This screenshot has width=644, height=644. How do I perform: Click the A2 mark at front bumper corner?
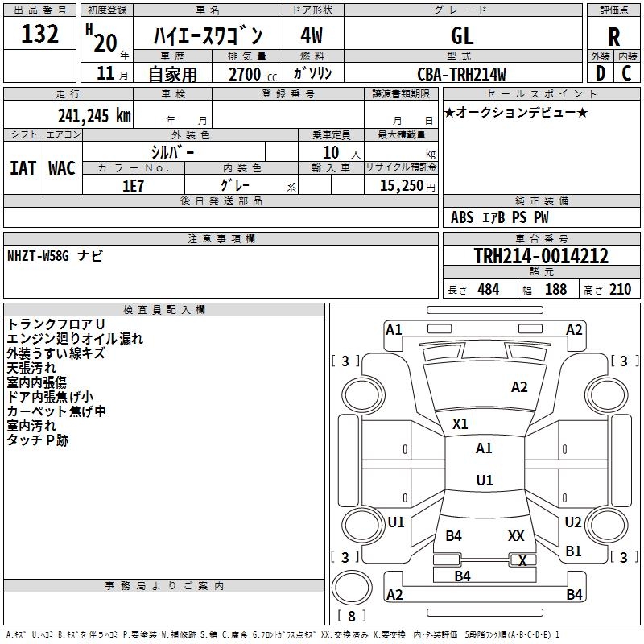pos(574,329)
